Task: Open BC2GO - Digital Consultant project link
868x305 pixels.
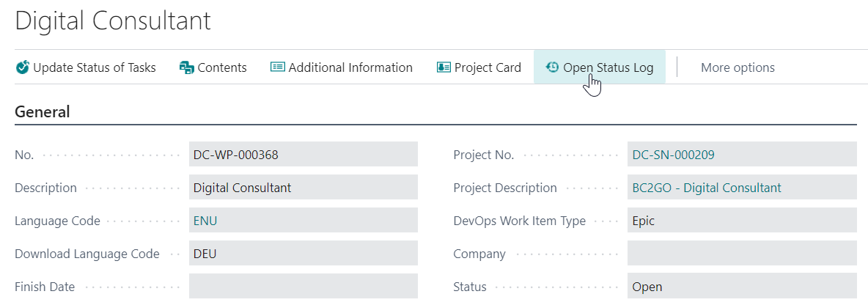Action: 707,188
